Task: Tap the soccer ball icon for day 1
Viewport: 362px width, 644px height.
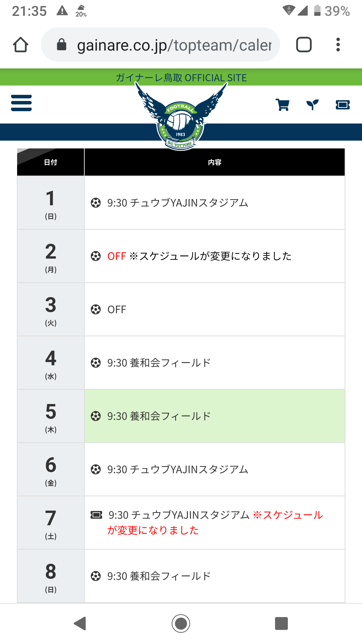Action: click(96, 203)
